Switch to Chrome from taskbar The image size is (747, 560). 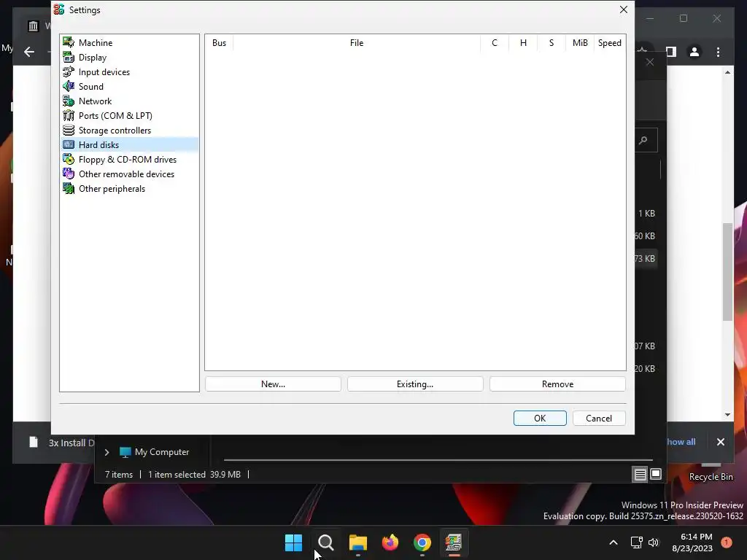(422, 542)
